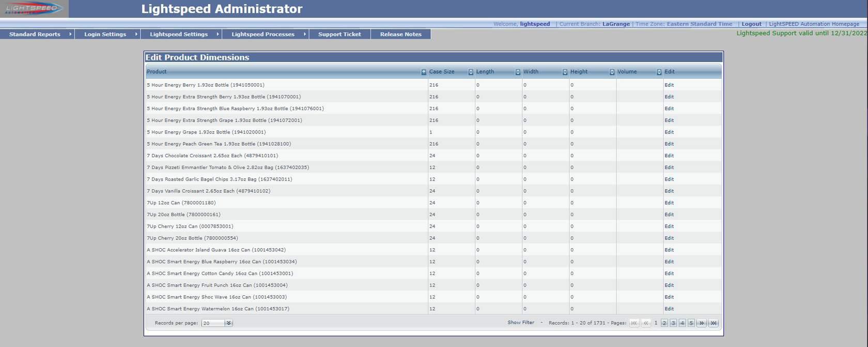Jump to the last page of records

click(x=714, y=323)
